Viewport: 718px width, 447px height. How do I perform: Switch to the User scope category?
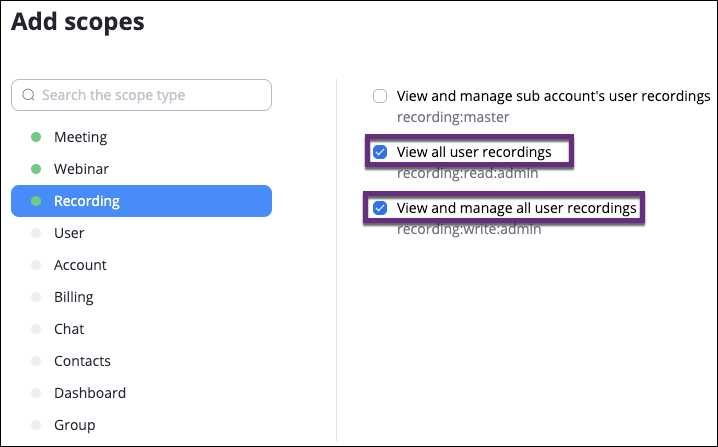[x=141, y=233]
